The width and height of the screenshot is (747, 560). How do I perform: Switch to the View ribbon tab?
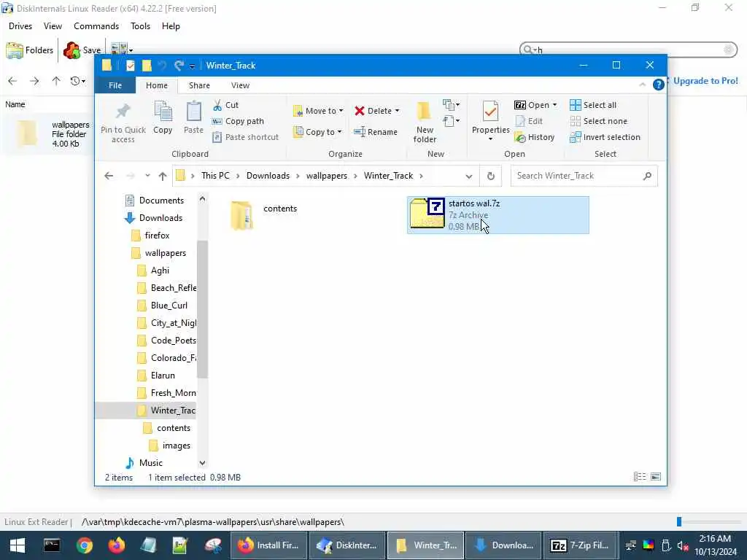(240, 85)
